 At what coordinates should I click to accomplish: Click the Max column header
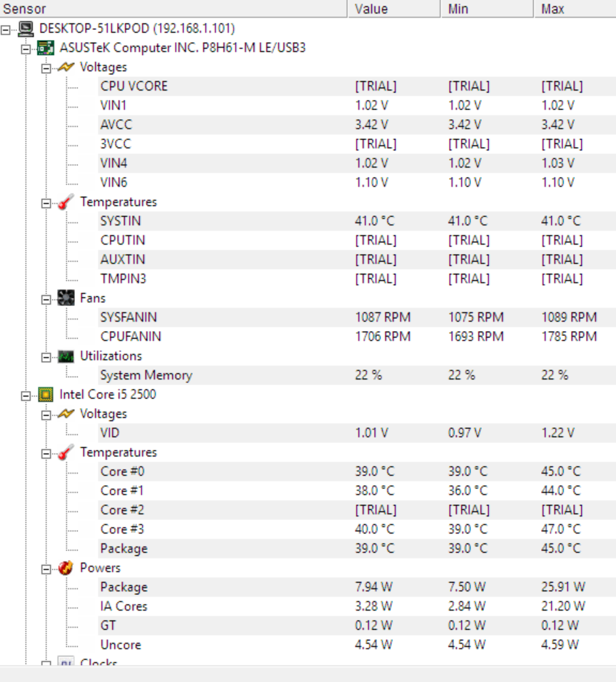pyautogui.click(x=575, y=9)
